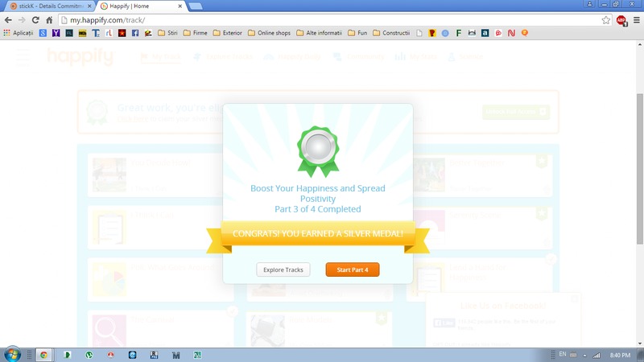644x362 pixels.
Task: Open the Google bookmark icon
Action: tap(43, 33)
